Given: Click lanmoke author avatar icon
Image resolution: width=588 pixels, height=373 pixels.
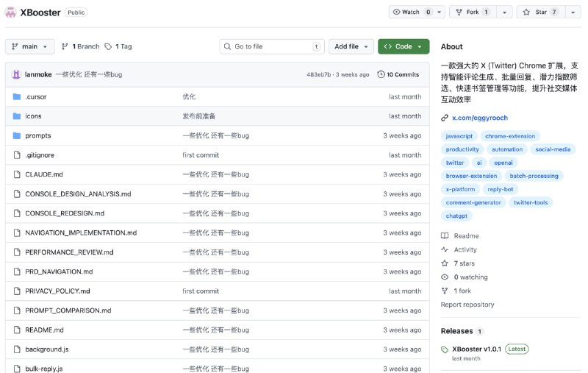Looking at the screenshot, I should (16, 74).
